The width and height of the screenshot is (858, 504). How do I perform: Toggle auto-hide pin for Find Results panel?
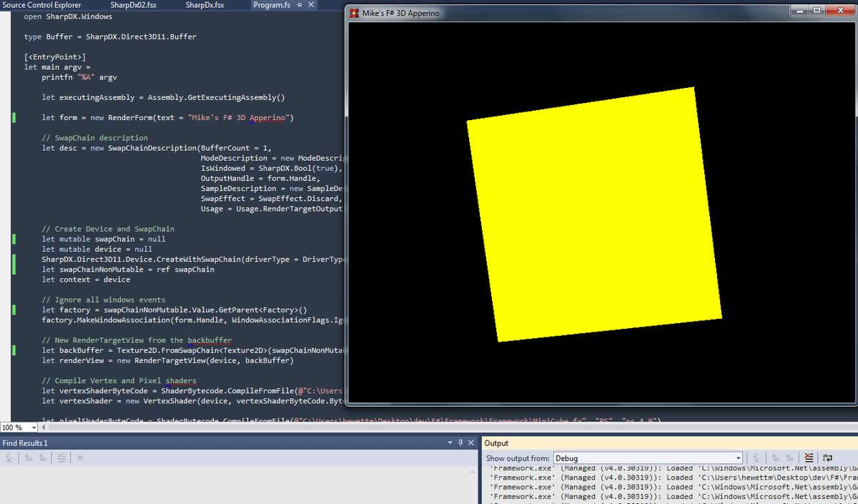(x=460, y=443)
